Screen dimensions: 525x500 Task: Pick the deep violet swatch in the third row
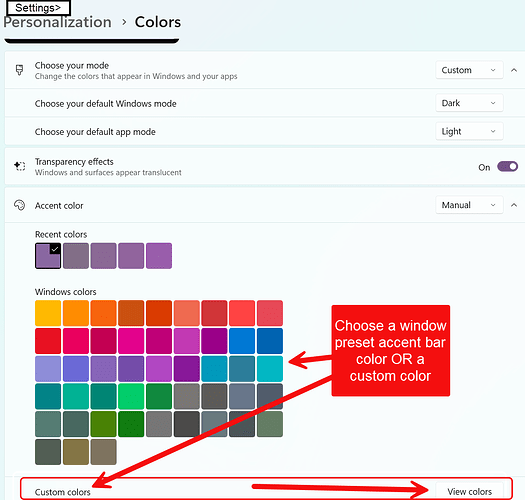point(187,369)
